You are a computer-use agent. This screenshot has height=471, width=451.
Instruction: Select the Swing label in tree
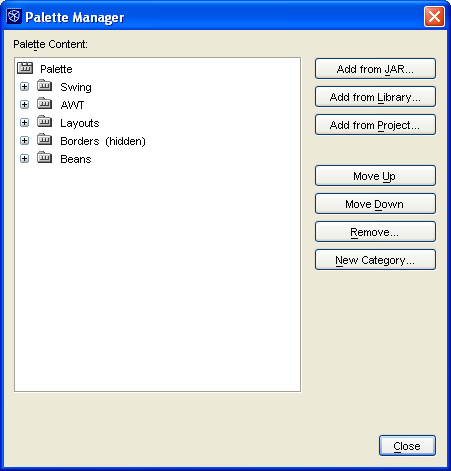point(76,87)
